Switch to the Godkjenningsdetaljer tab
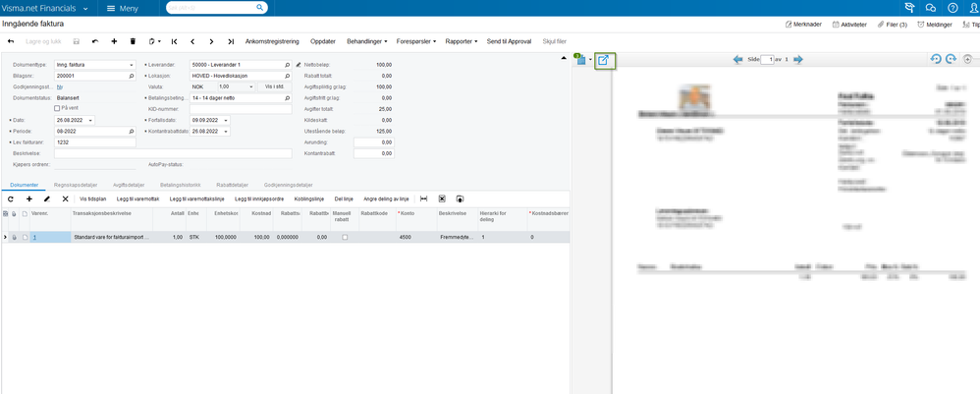The width and height of the screenshot is (980, 394). point(289,185)
